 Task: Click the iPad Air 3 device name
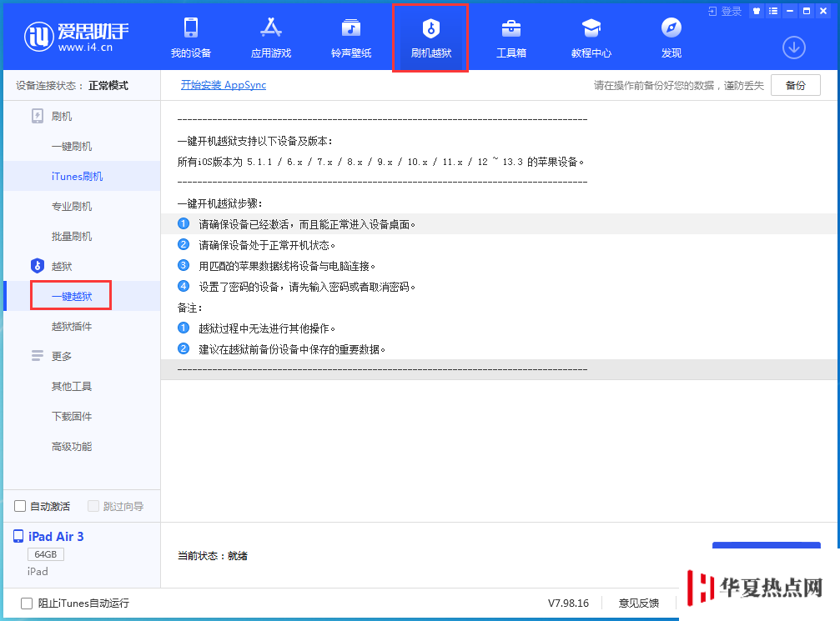pos(56,537)
